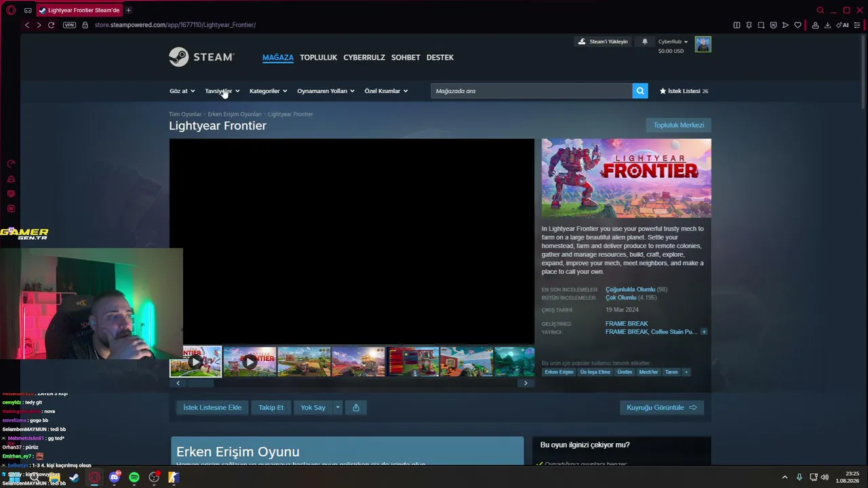Open the FRAME BREAK developer link
The image size is (868, 488).
[627, 324]
